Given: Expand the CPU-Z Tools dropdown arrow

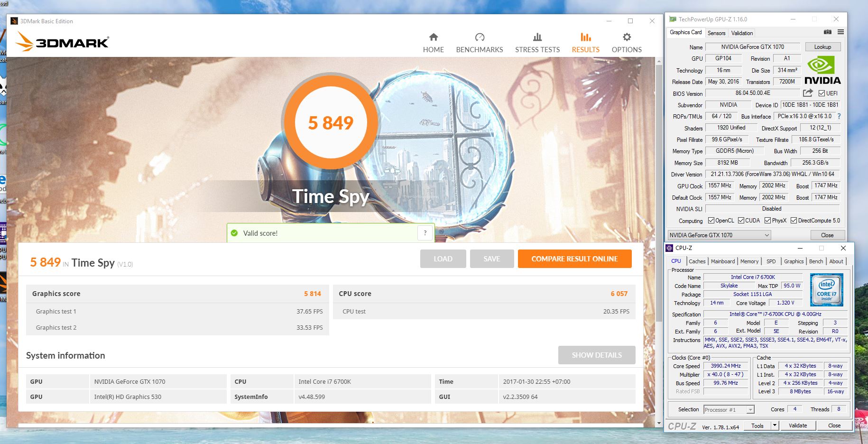Looking at the screenshot, I should click(x=775, y=425).
